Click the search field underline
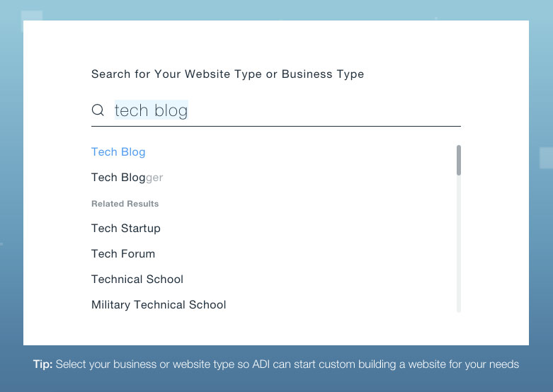The width and height of the screenshot is (553, 392). pos(276,126)
